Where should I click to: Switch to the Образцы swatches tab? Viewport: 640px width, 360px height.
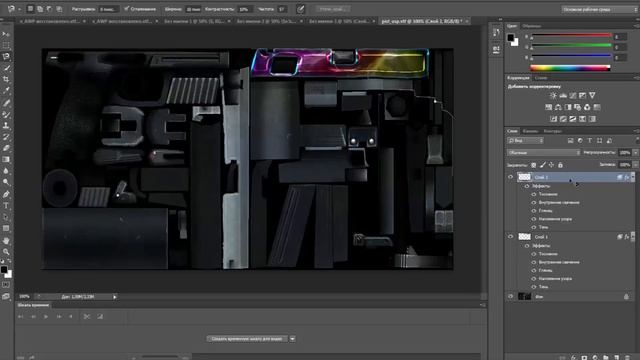coord(532,26)
